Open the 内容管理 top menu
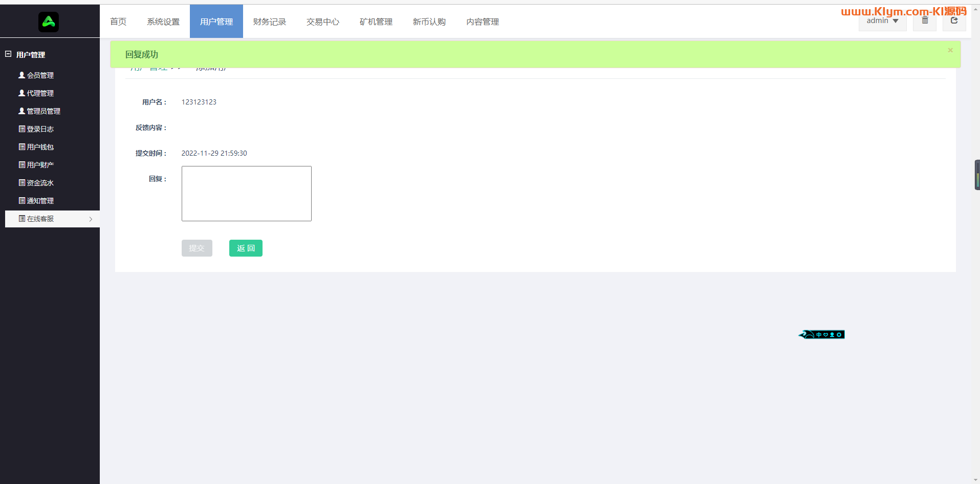This screenshot has width=980, height=484. (x=483, y=22)
